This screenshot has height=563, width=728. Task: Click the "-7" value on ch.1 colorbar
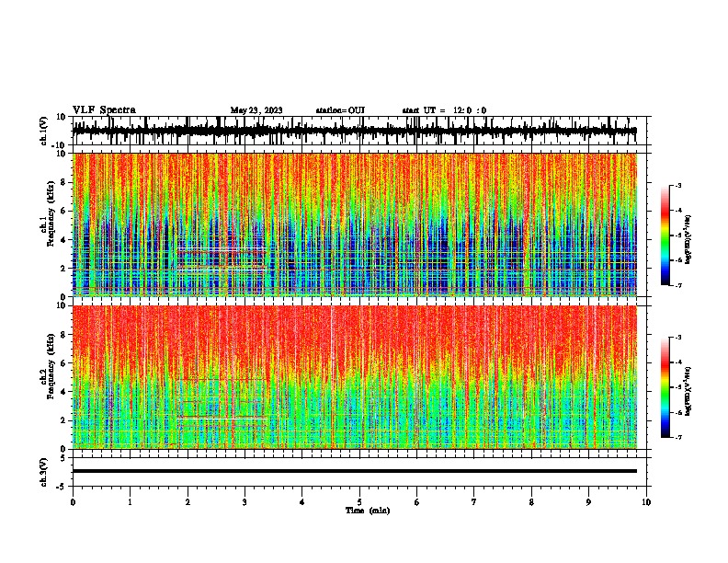point(678,285)
